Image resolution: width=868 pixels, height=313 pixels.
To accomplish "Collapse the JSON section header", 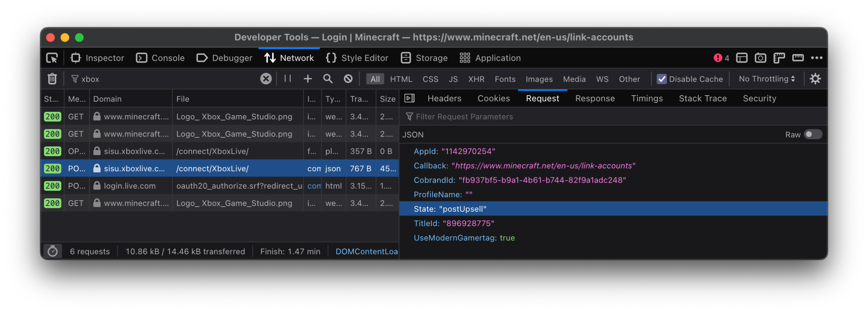I will tap(413, 135).
